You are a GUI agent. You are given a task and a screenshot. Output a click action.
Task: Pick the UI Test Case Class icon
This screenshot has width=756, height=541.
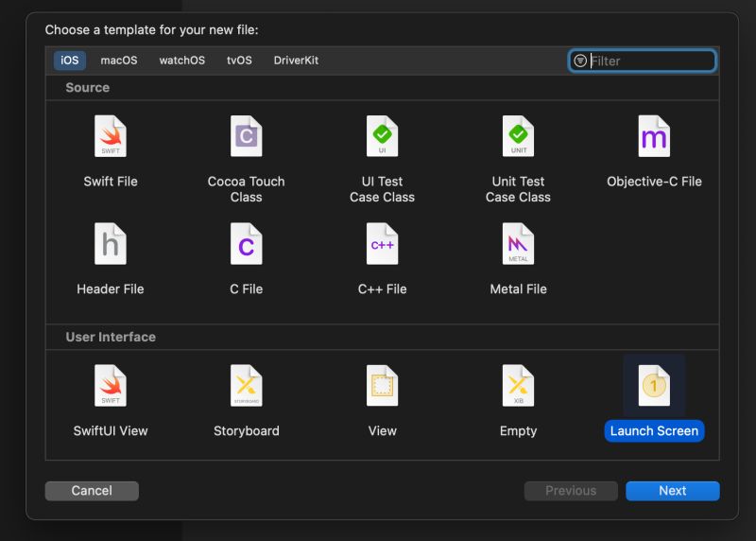383,136
